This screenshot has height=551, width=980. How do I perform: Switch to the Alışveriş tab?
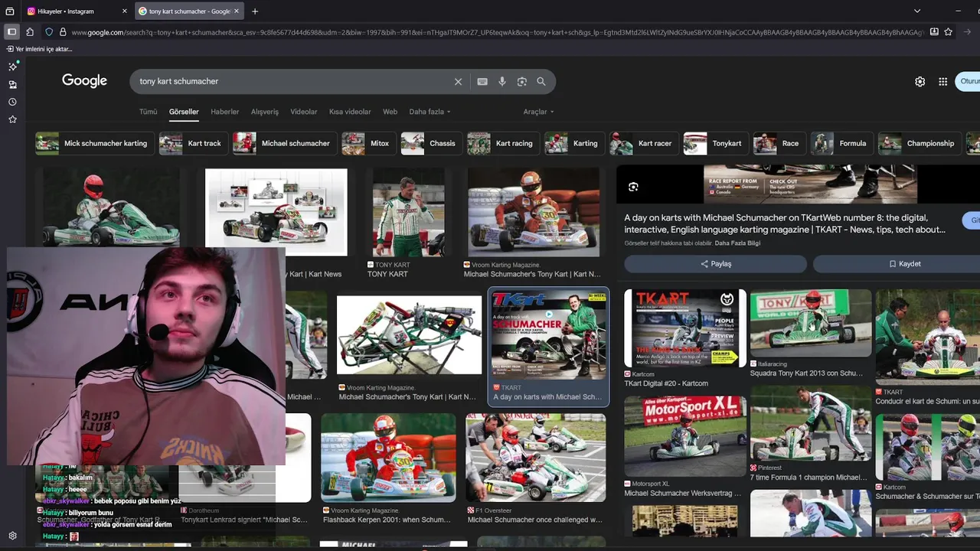[x=265, y=112]
